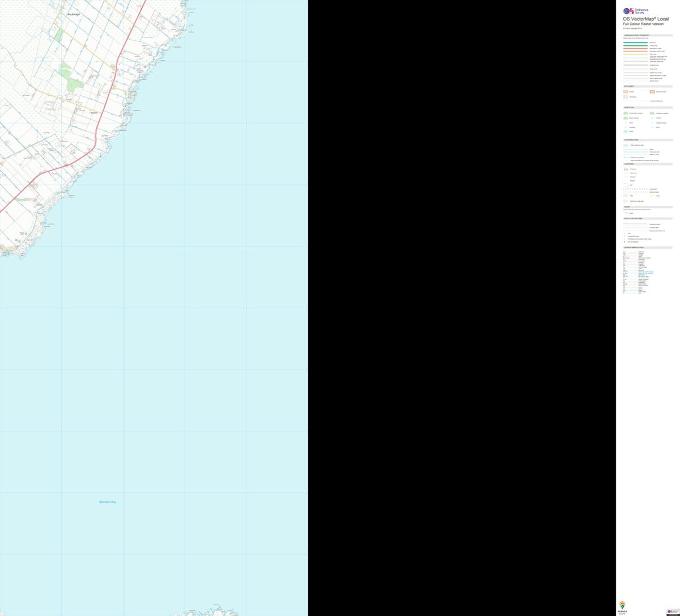Click the Common Abbreviations legend header
Image resolution: width=680 pixels, height=616 pixels.
[648, 248]
